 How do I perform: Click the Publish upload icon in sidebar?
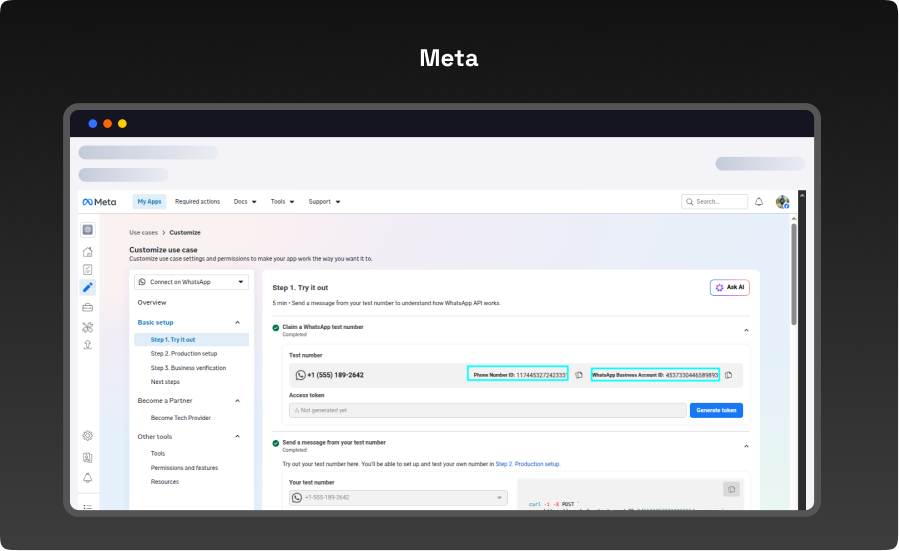pyautogui.click(x=88, y=345)
